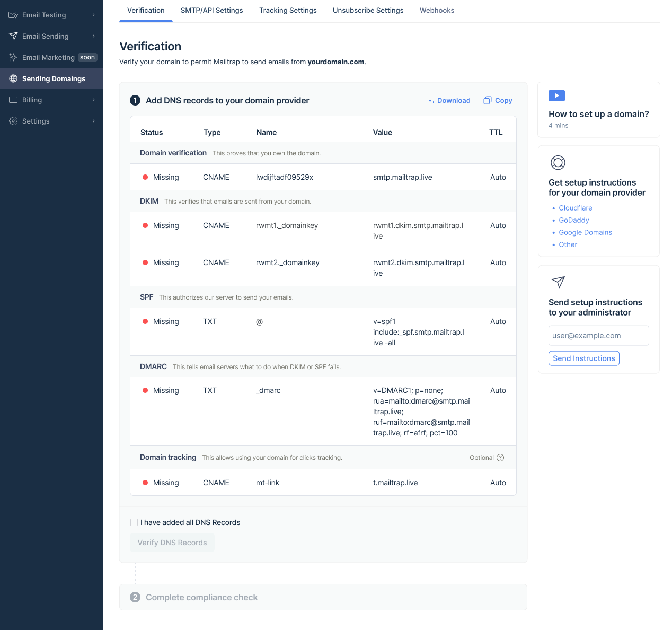Click the download arrow icon
Viewport: 672px width, 630px height.
pyautogui.click(x=430, y=100)
